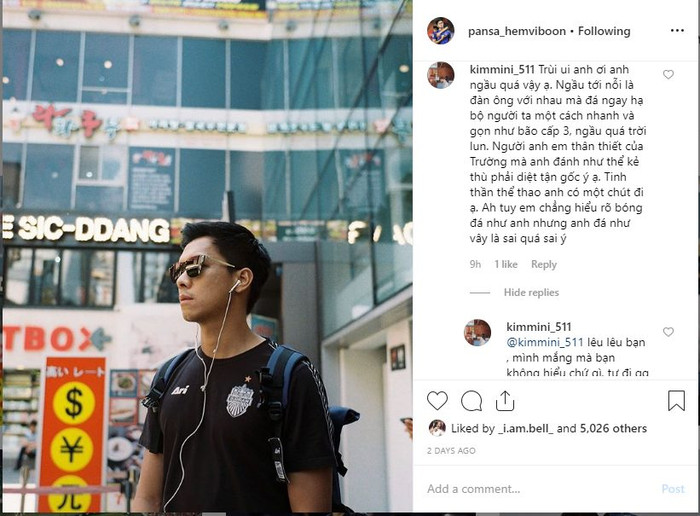Open kimmini_511 reply avatar picture
The width and height of the screenshot is (700, 516).
[x=477, y=333]
